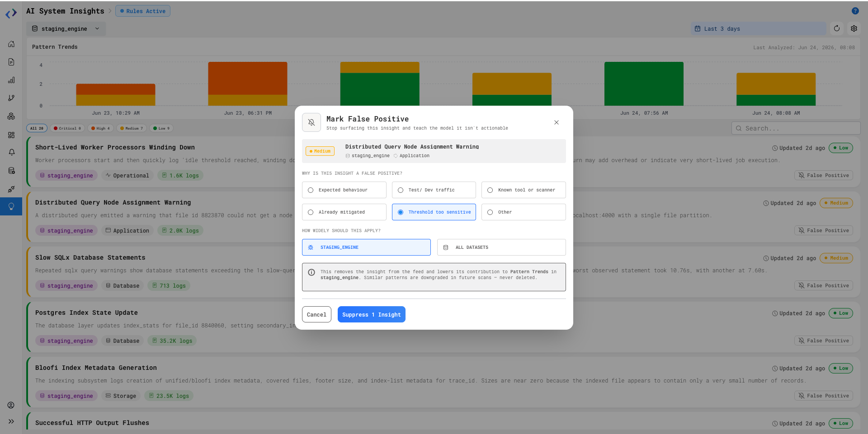The width and height of the screenshot is (868, 434).
Task: Choose the STAGING_ENGINE scope option
Action: [x=366, y=247]
